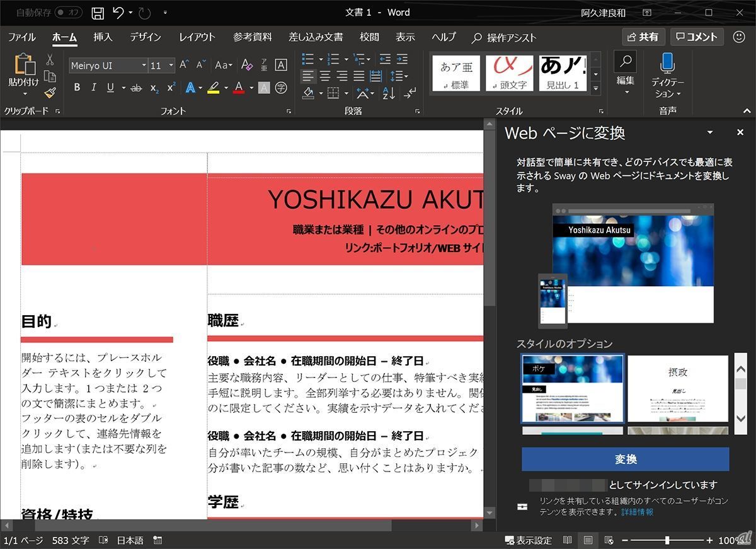This screenshot has height=549, width=756.
Task: Select the 摂政 style option thumbnail
Action: 678,388
